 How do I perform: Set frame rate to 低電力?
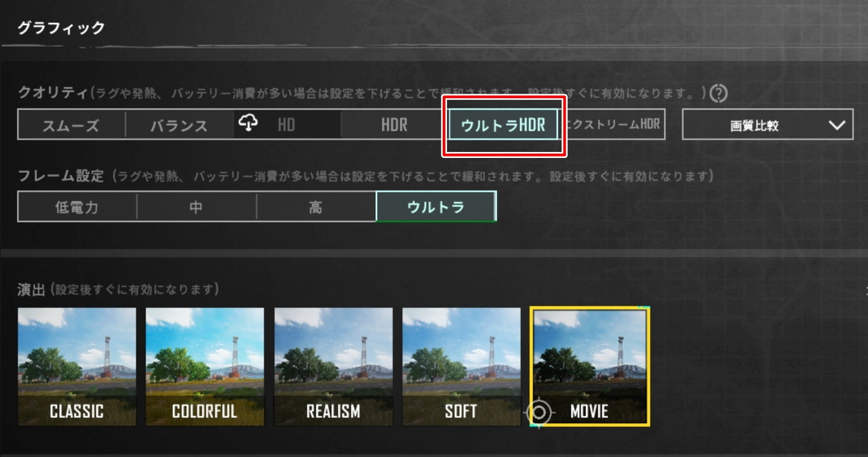click(x=77, y=207)
